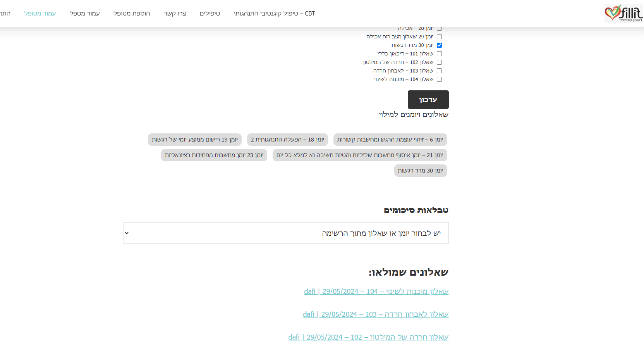Click the טבלאות סיכומים heading
Image resolution: width=644 pixels, height=347 pixels.
click(416, 210)
